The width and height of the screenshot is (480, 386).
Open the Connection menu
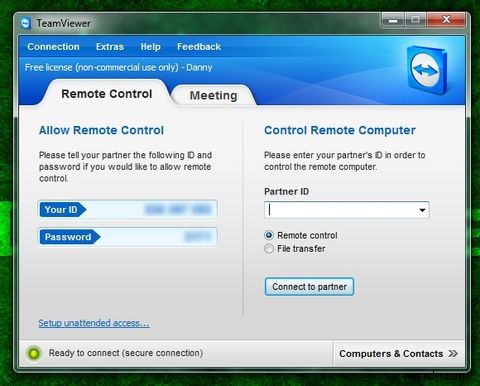(x=53, y=47)
